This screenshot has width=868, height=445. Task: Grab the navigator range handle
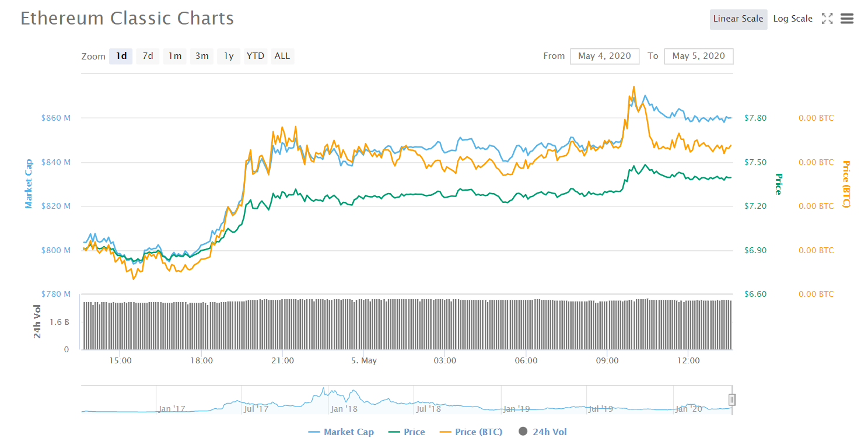click(x=732, y=400)
